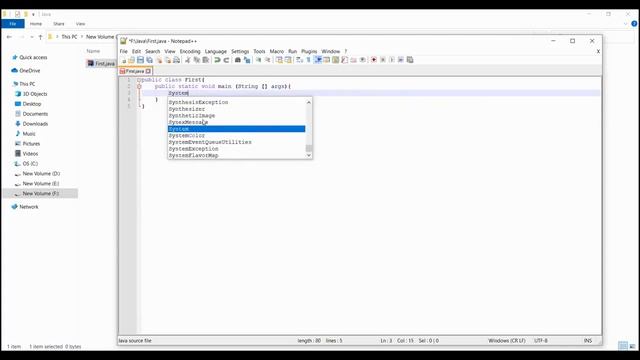Screen dimensions: 640x360
Task: Expand the Explorer ribbon chevron
Action: 626,24
